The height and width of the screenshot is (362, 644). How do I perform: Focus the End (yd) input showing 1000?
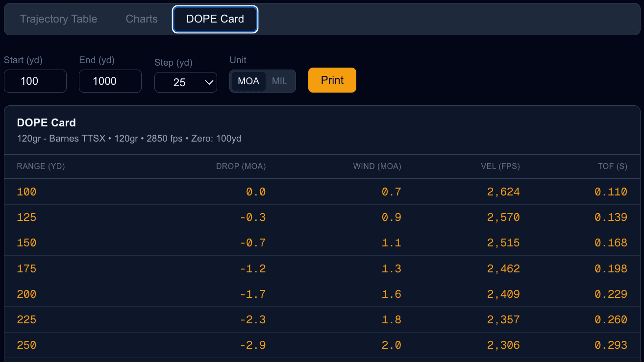coord(110,81)
